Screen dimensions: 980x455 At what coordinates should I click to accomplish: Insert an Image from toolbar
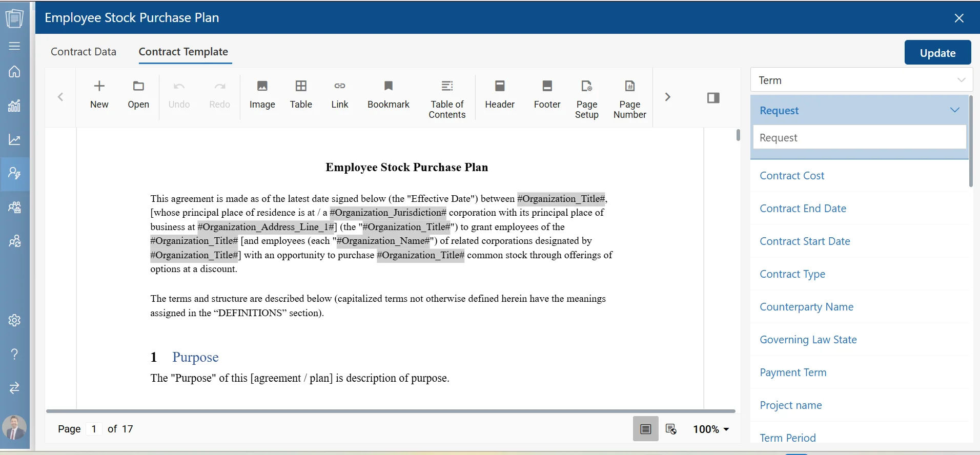pos(262,95)
